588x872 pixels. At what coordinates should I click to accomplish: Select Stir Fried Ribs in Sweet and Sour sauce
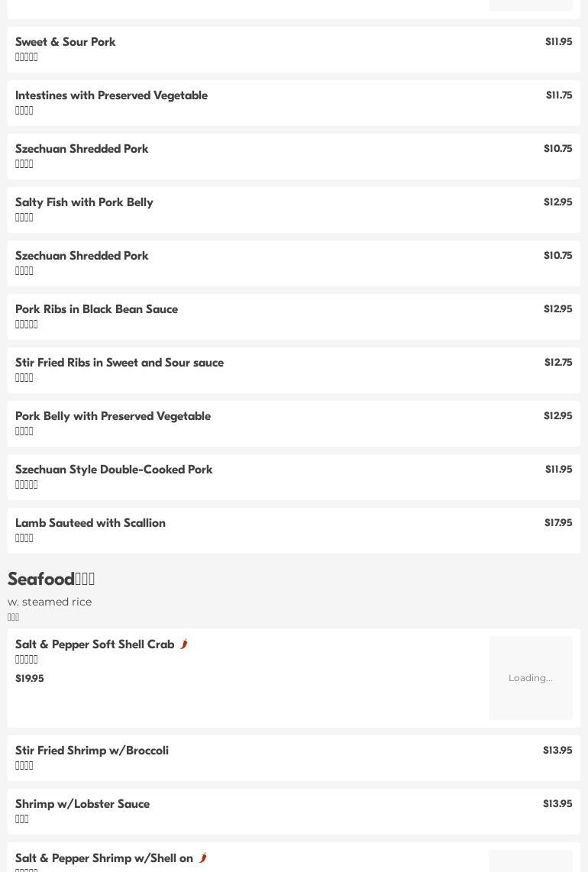(119, 363)
